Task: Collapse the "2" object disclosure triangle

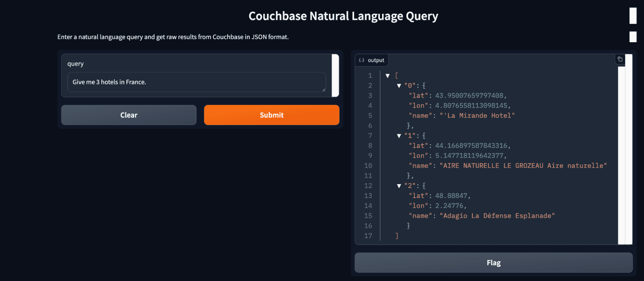Action: (x=399, y=186)
